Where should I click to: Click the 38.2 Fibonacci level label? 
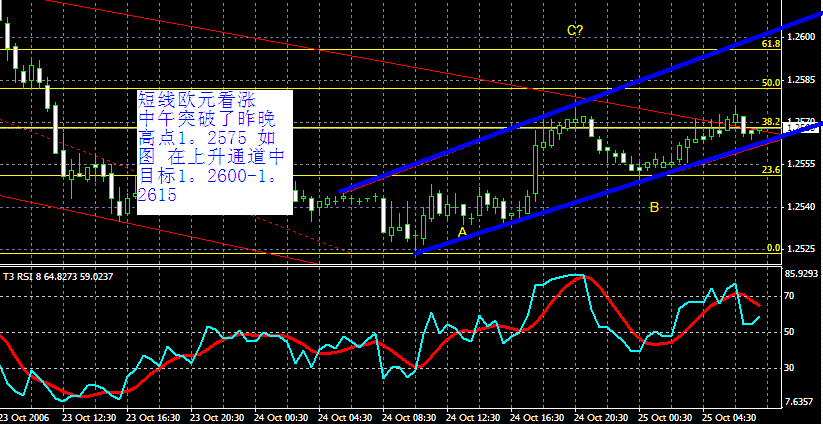pyautogui.click(x=771, y=122)
